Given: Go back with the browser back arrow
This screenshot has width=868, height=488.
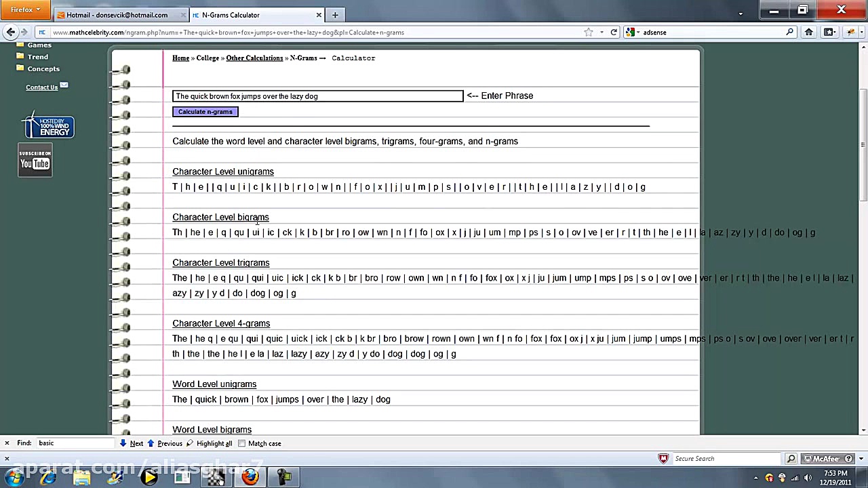Looking at the screenshot, I should point(11,32).
